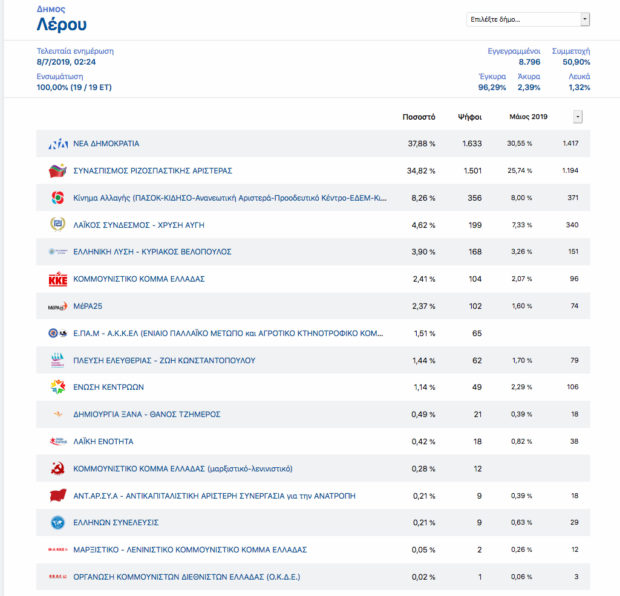This screenshot has height=596, width=620.
Task: Open the 'Επιλέξτε δήμο...' municipality dropdown
Action: tap(528, 19)
